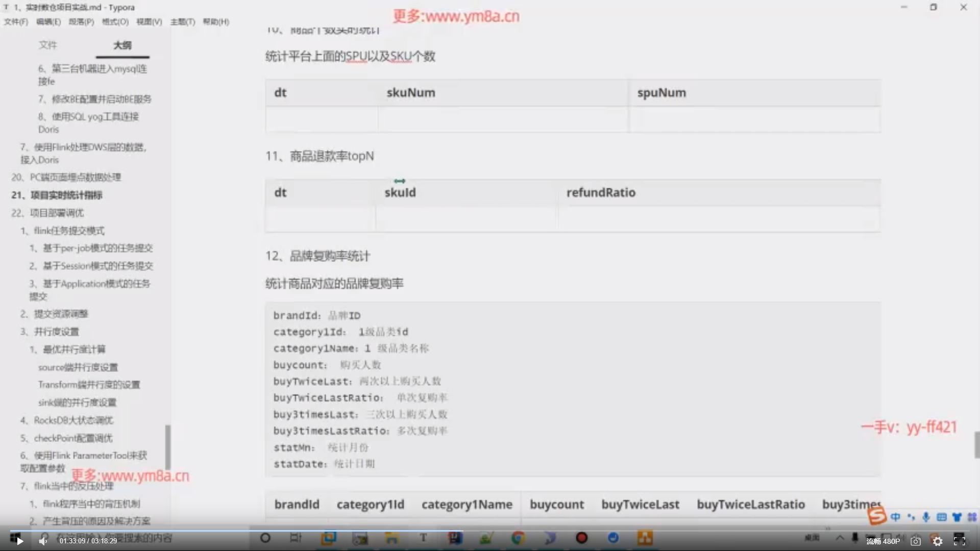The width and height of the screenshot is (980, 551).
Task: Take a video screenshot with camera icon
Action: pyautogui.click(x=916, y=541)
